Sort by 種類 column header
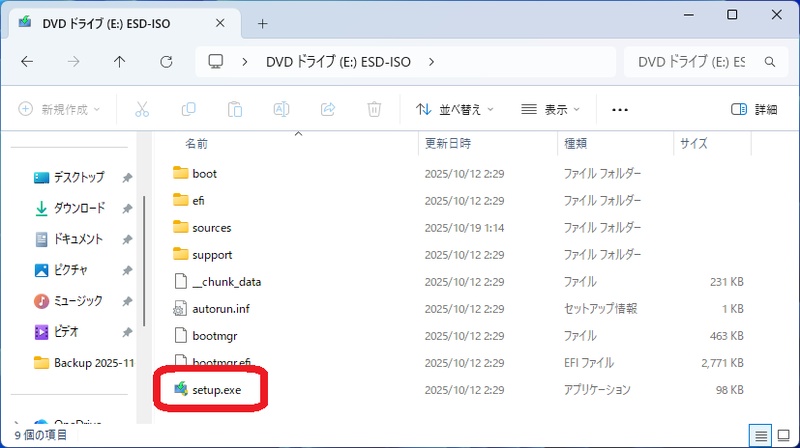800x448 pixels. click(x=576, y=144)
